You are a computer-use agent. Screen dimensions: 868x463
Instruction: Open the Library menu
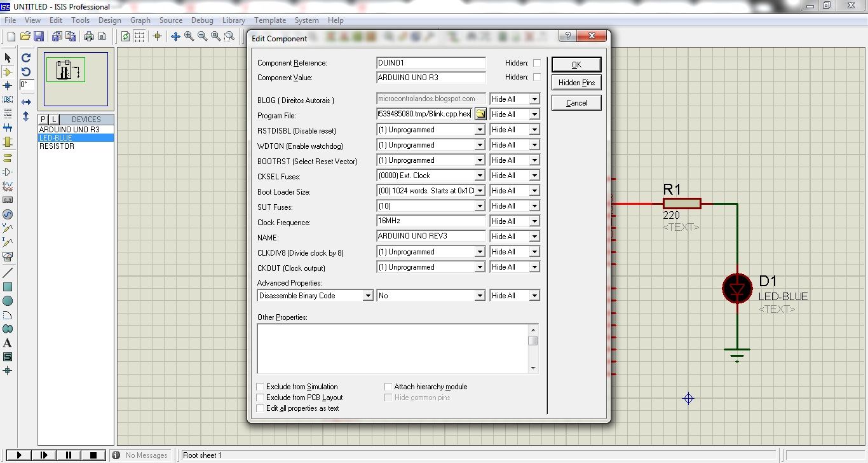point(233,20)
